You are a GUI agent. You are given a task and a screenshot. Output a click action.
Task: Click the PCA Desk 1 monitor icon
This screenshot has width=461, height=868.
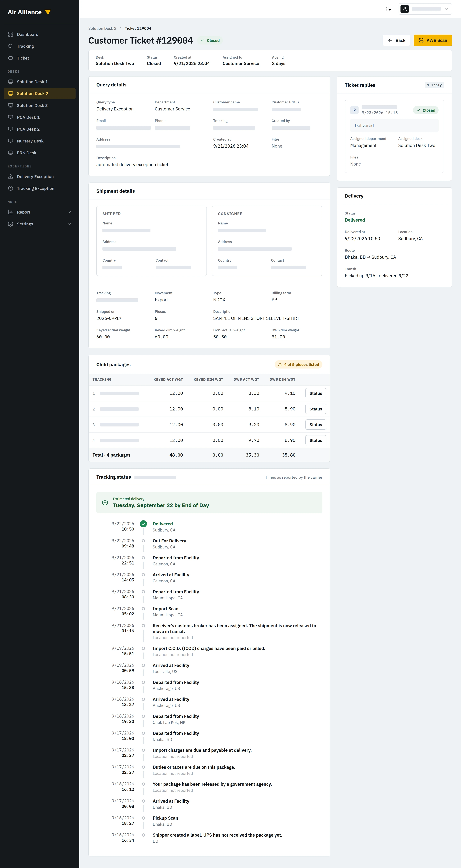[10, 117]
